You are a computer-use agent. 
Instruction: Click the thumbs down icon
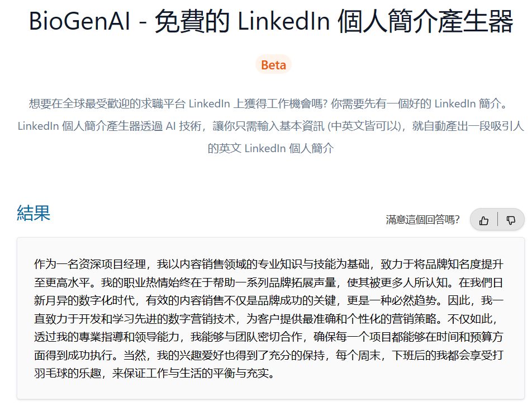pos(511,220)
